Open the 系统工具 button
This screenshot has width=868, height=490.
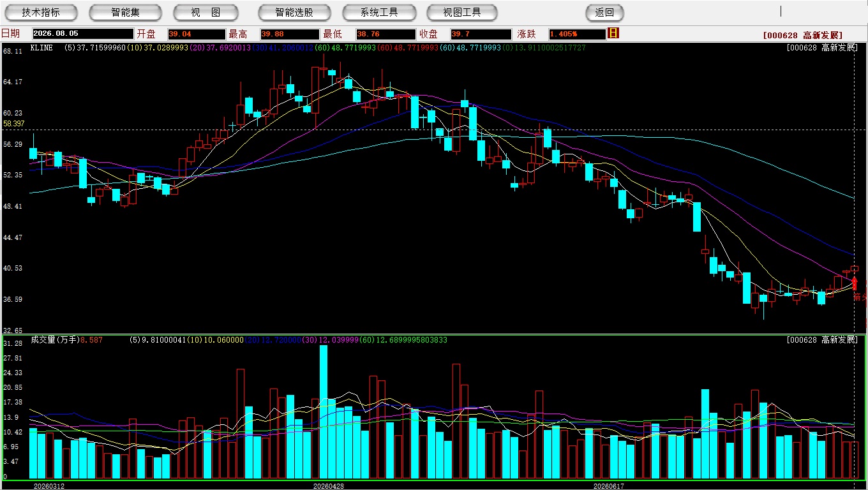379,12
